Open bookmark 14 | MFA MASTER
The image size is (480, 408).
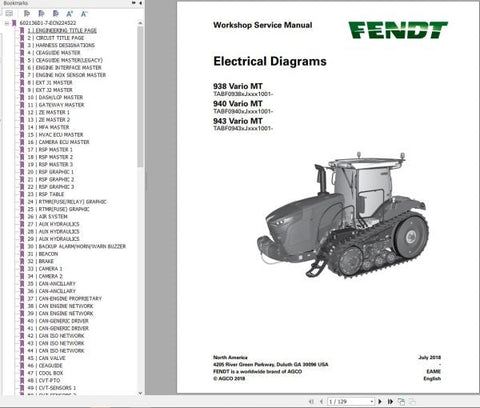tap(48, 127)
